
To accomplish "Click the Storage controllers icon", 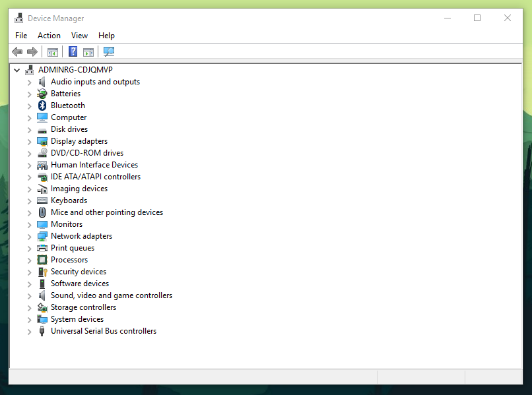I will point(42,307).
